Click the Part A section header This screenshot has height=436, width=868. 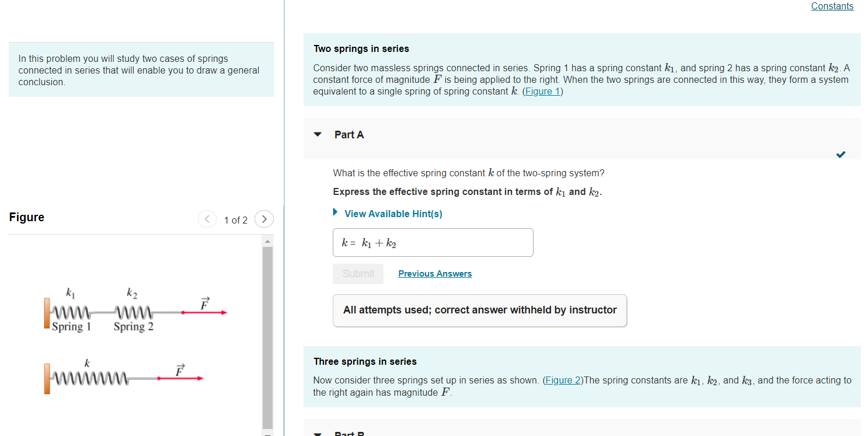pyautogui.click(x=349, y=134)
